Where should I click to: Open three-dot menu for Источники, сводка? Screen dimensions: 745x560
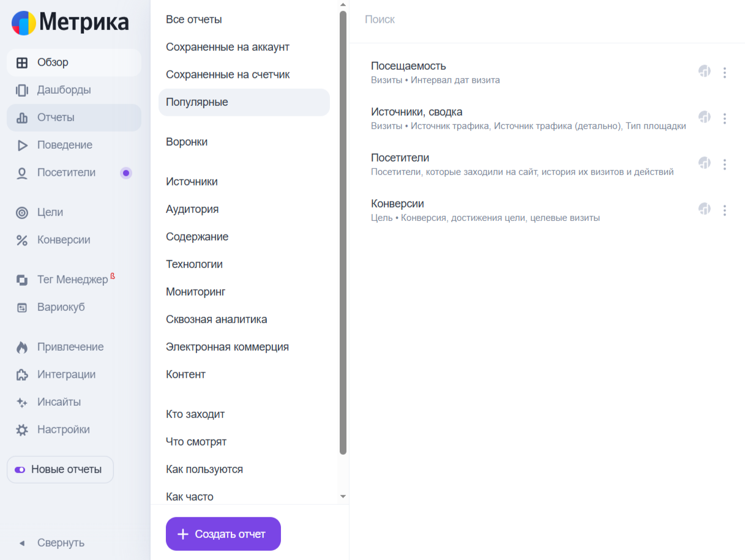click(x=725, y=118)
